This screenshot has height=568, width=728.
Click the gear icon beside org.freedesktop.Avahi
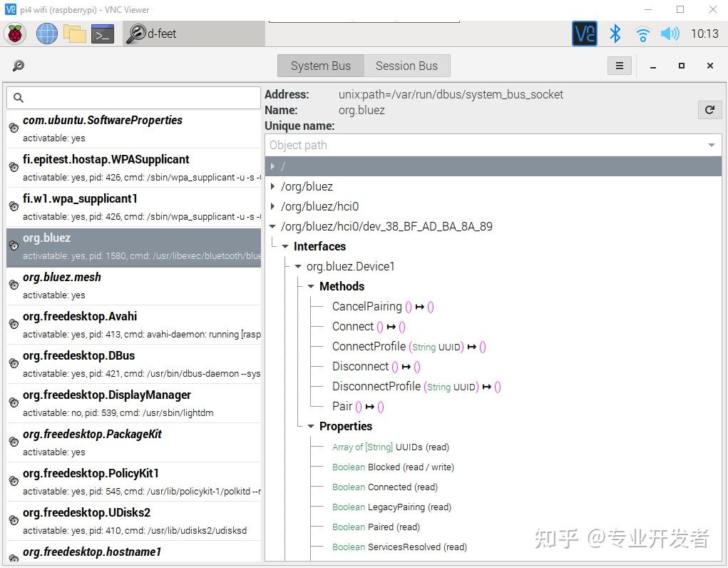click(14, 324)
